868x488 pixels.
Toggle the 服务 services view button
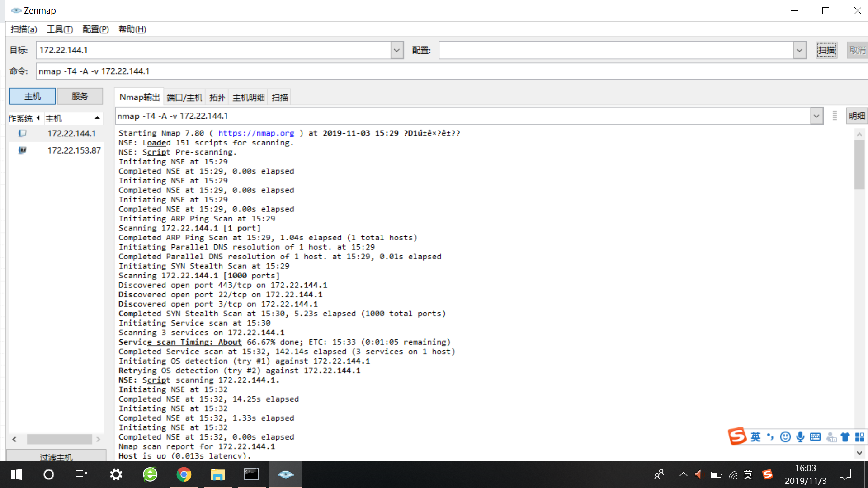click(80, 96)
